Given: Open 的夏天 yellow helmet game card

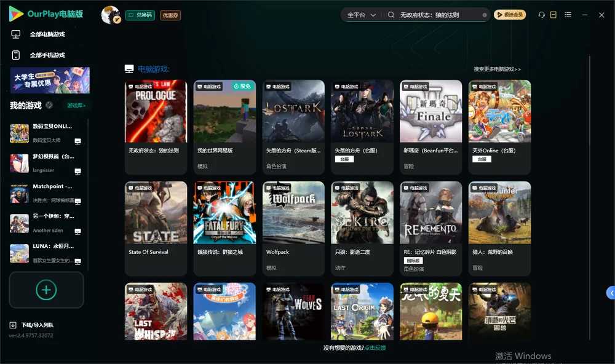Looking at the screenshot, I should 430,312.
